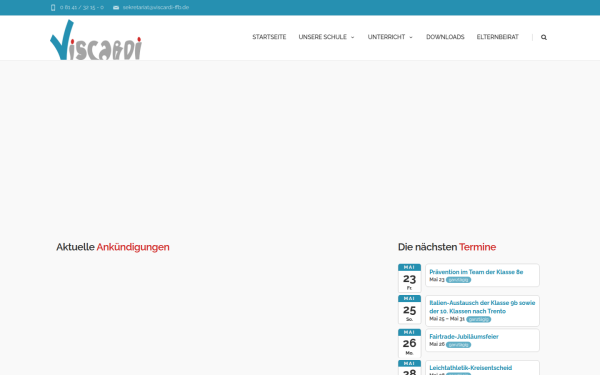Click the Mai 25 – Mai 31 date text
The image size is (600, 375).
coord(447,318)
